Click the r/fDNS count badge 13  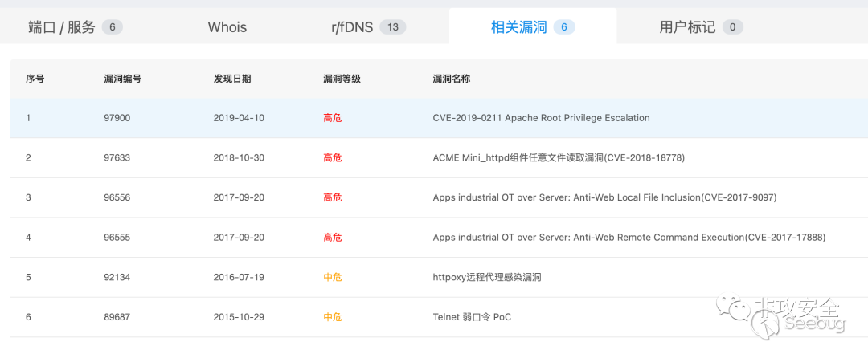click(393, 27)
